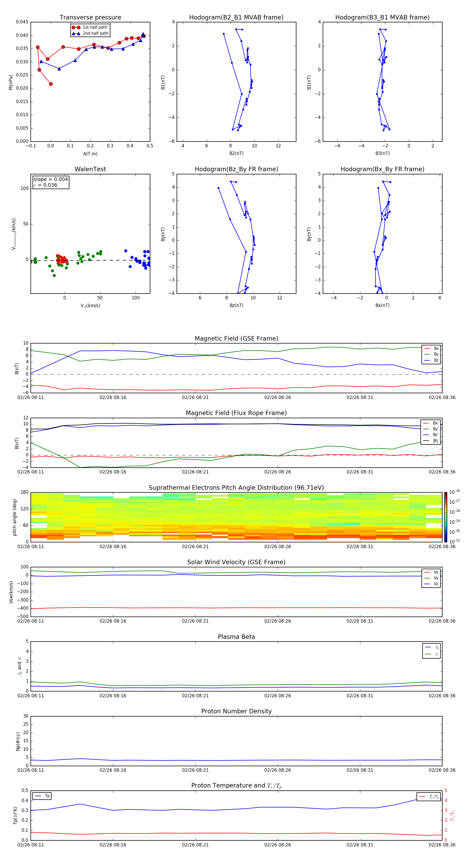
Task: Click the "Hodogram(Bz_By FR frame)" title
Action: [x=236, y=169]
